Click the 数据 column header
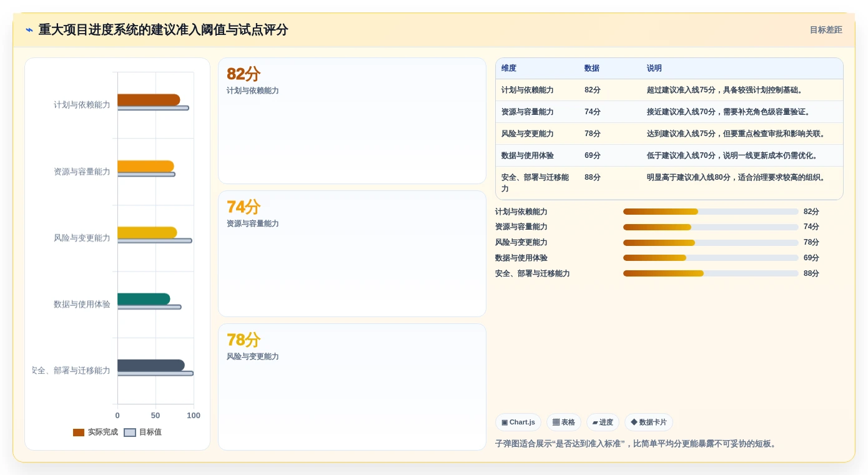868x475 pixels. 592,68
